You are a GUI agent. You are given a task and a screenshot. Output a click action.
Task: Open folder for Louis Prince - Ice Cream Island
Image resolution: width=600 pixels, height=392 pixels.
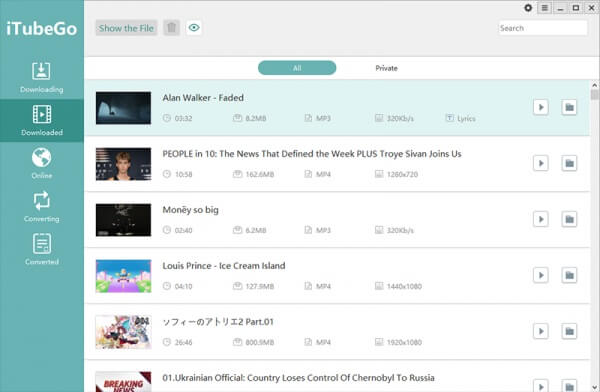click(x=569, y=275)
